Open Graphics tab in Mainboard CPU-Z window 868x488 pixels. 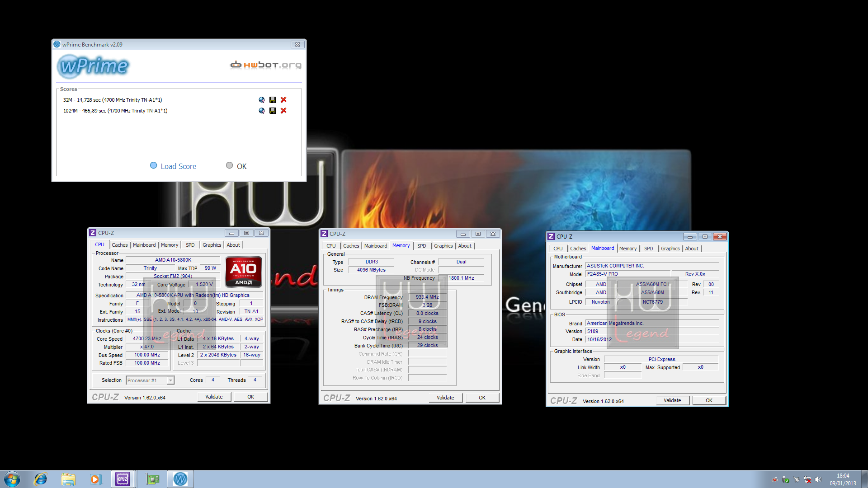(x=670, y=249)
